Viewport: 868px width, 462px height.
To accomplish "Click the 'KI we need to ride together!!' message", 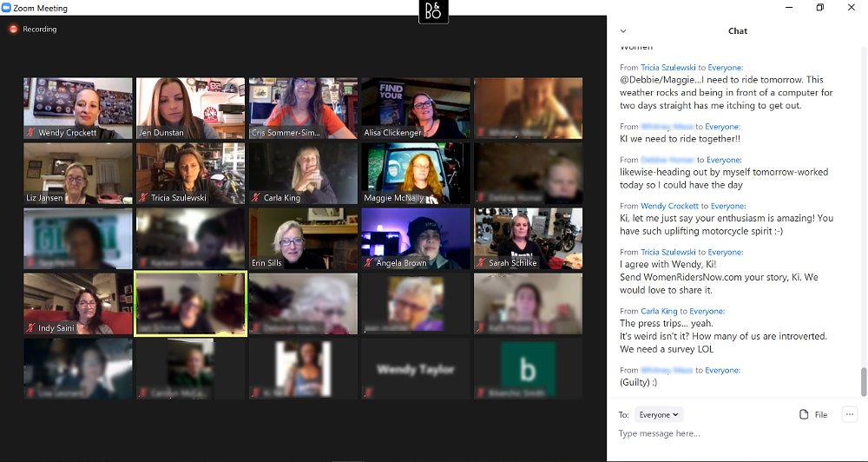I will [680, 138].
